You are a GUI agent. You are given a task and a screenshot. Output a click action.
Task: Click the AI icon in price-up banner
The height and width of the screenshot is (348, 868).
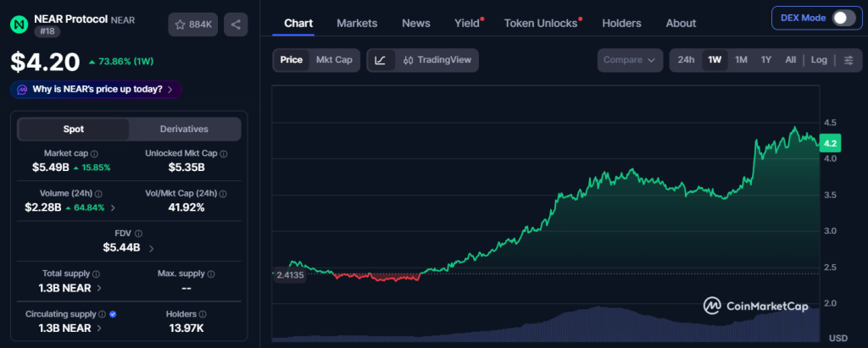[x=23, y=90]
